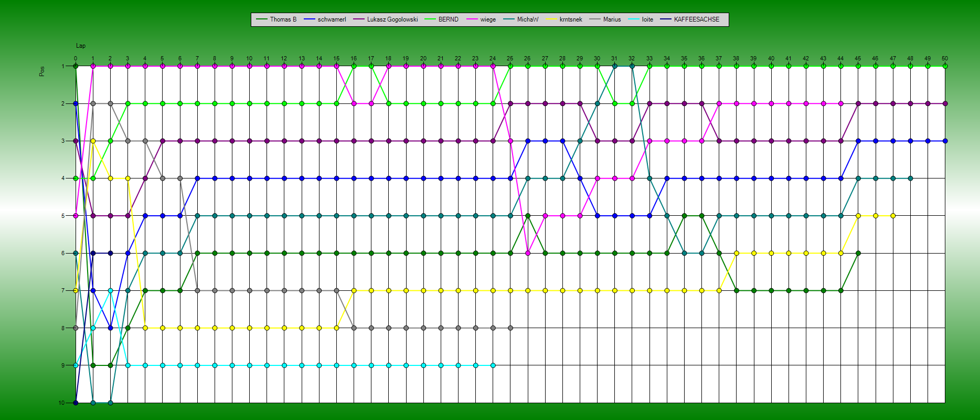Screen dimensions: 980x420
Task: Click the yellow line swatch beside krntsnek
Action: click(x=551, y=19)
